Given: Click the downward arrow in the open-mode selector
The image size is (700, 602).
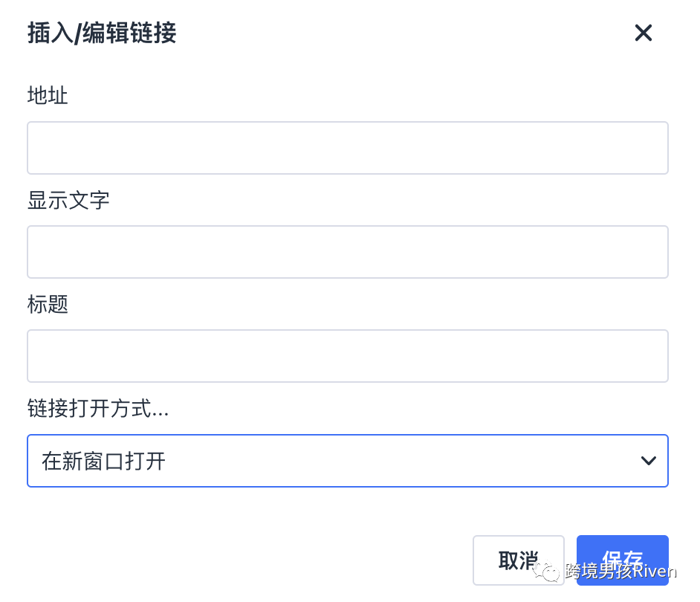Looking at the screenshot, I should pyautogui.click(x=648, y=461).
